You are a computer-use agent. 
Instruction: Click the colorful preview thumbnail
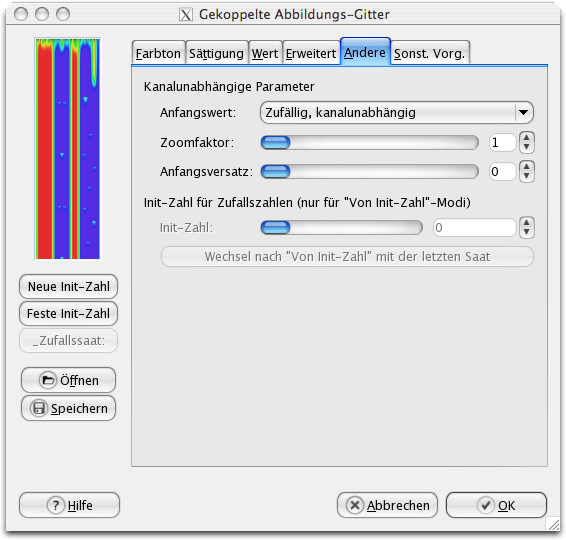[68, 148]
